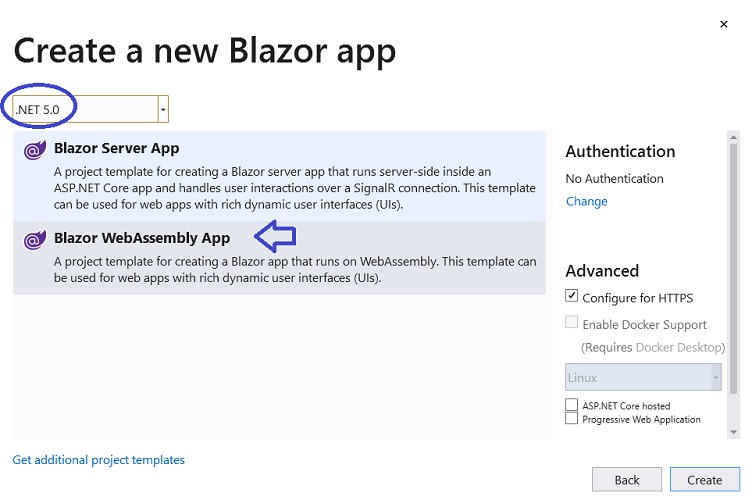Click the Create button

[705, 479]
